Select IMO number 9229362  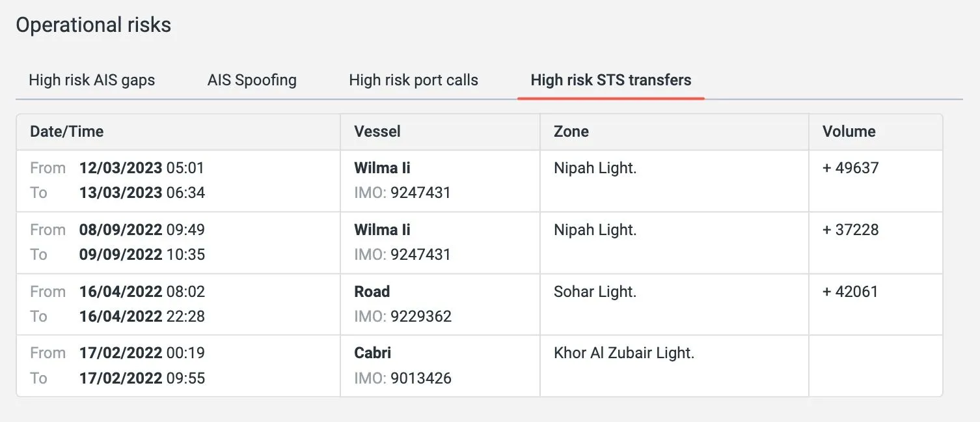point(420,316)
